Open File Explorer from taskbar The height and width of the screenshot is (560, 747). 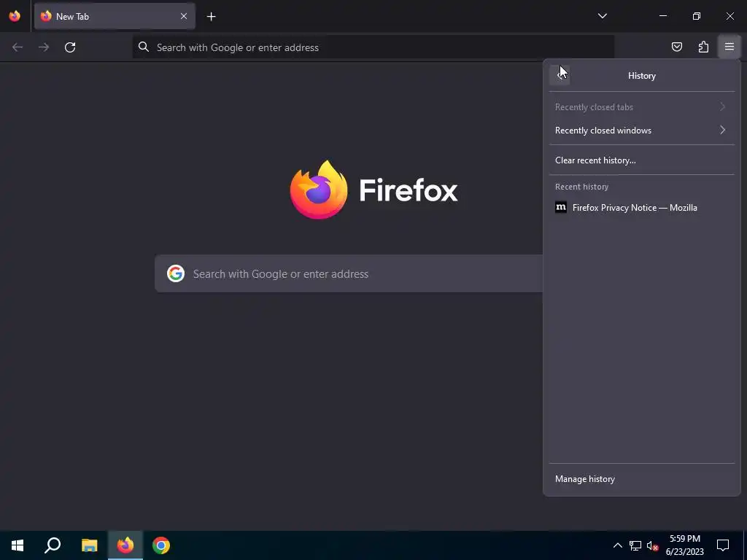(x=89, y=545)
